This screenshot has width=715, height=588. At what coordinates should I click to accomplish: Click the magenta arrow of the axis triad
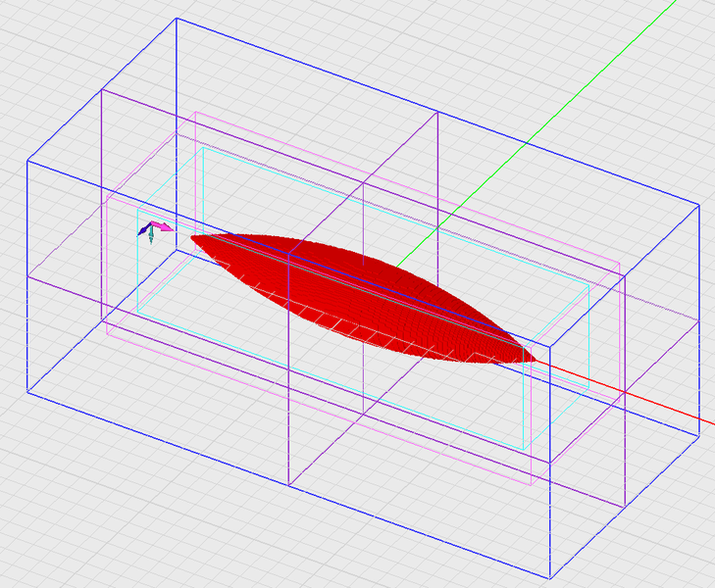[x=163, y=226]
